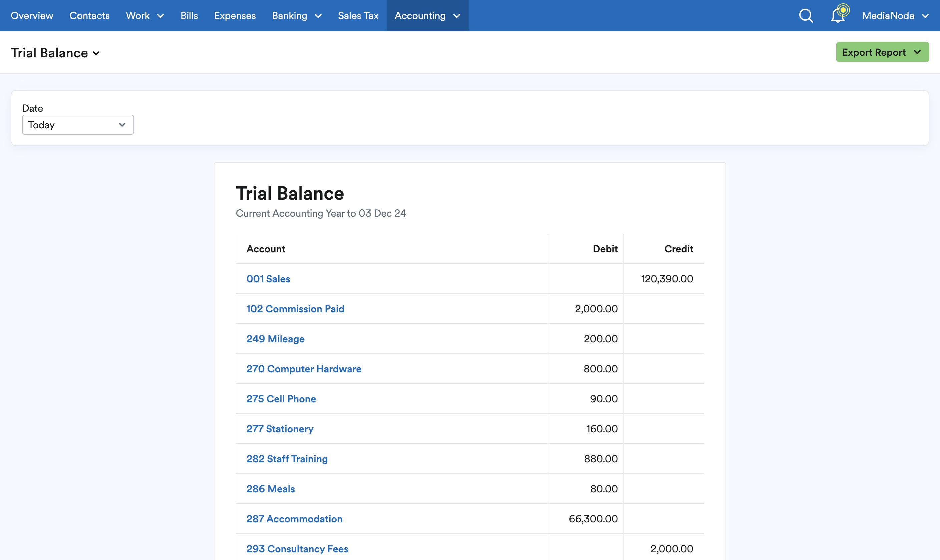The image size is (940, 560).
Task: Click the 880.00 Staff Training debit
Action: [x=601, y=459]
